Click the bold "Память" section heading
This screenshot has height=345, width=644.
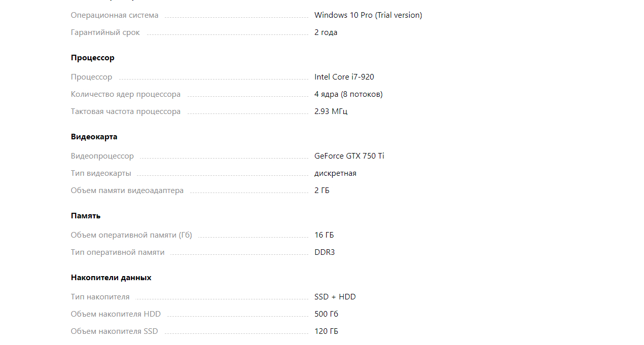86,216
